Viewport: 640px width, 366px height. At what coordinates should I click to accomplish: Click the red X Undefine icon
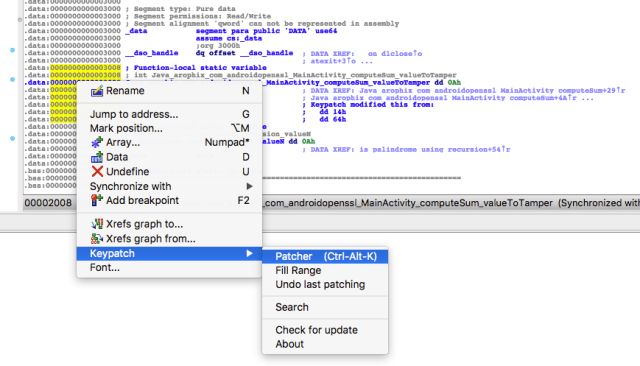97,172
